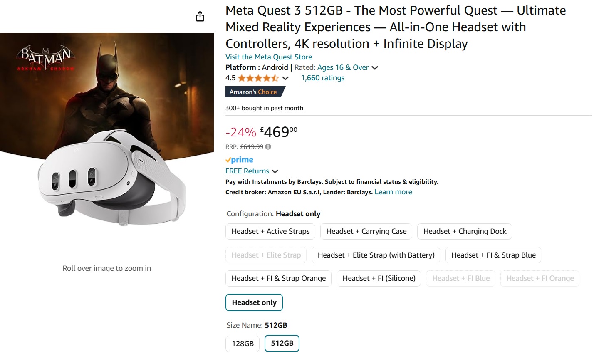Choose Headset + Charging Dock option
Screen dimensions: 594x364
coord(465,231)
